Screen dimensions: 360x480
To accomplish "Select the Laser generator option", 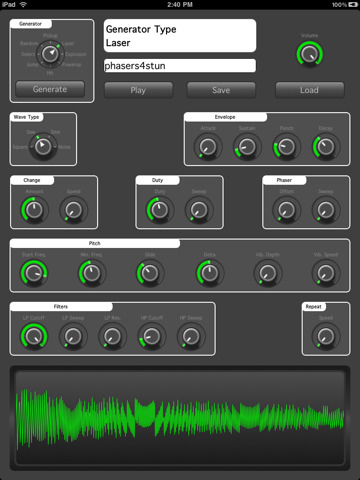I will (x=68, y=43).
